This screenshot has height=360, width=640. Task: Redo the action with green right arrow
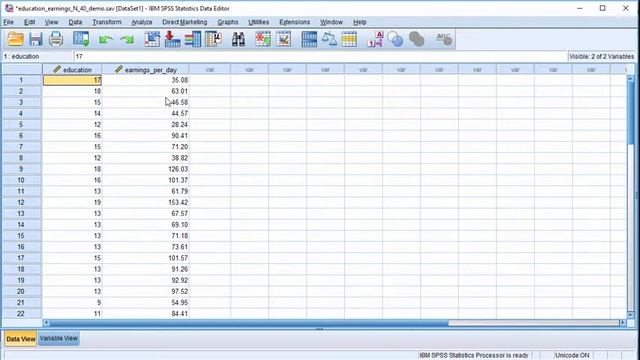(127, 40)
